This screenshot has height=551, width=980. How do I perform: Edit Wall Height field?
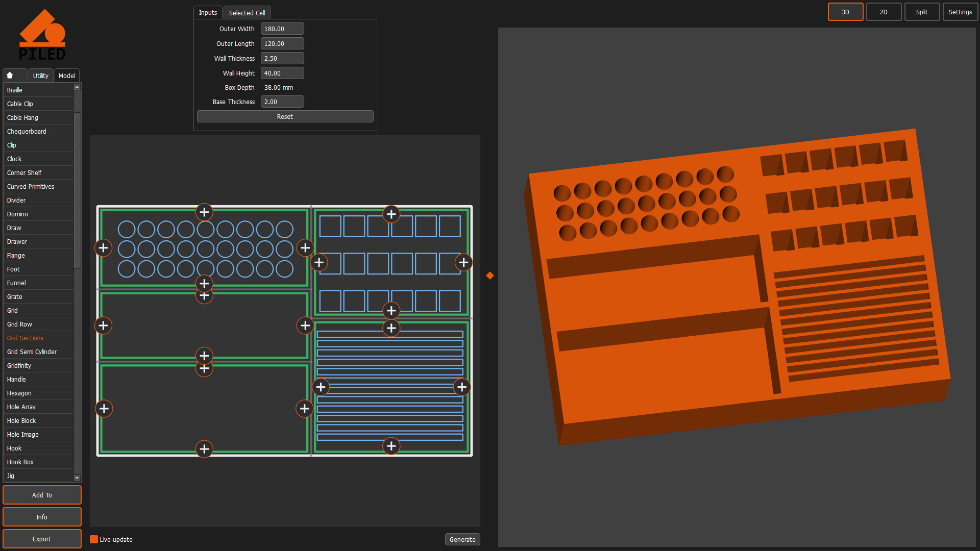pos(282,73)
